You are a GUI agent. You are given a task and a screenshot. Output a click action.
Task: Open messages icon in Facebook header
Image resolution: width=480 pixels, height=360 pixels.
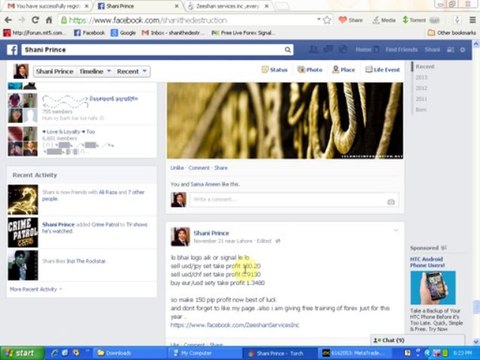pyautogui.click(x=328, y=49)
